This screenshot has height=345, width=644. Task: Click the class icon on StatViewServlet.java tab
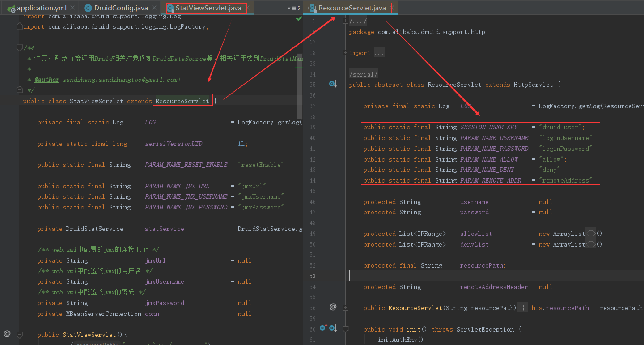click(x=169, y=8)
